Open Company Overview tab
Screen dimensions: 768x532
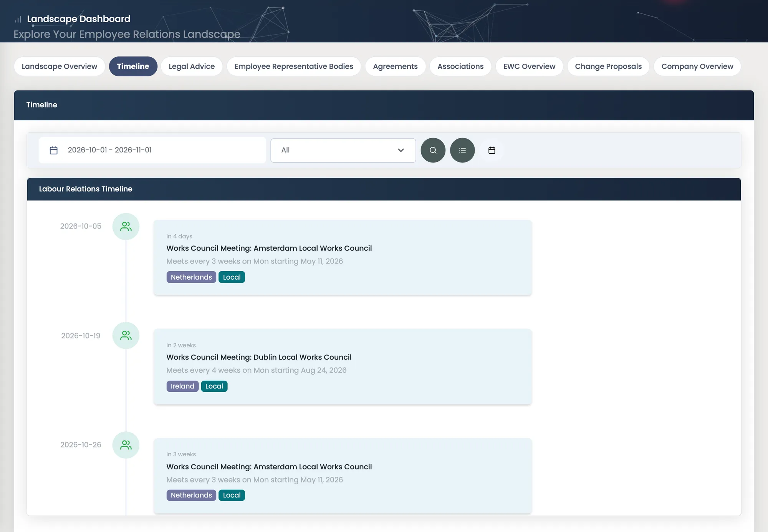pos(697,66)
